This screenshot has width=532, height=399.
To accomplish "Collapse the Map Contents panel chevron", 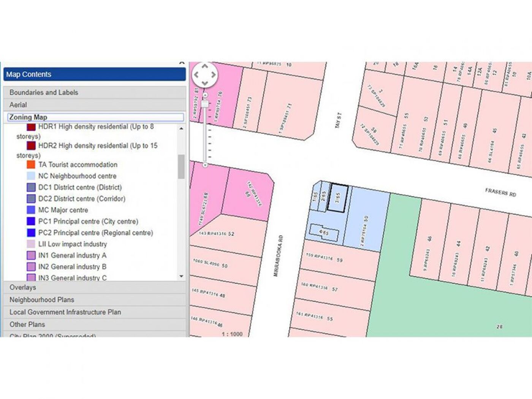I will 182,63.
